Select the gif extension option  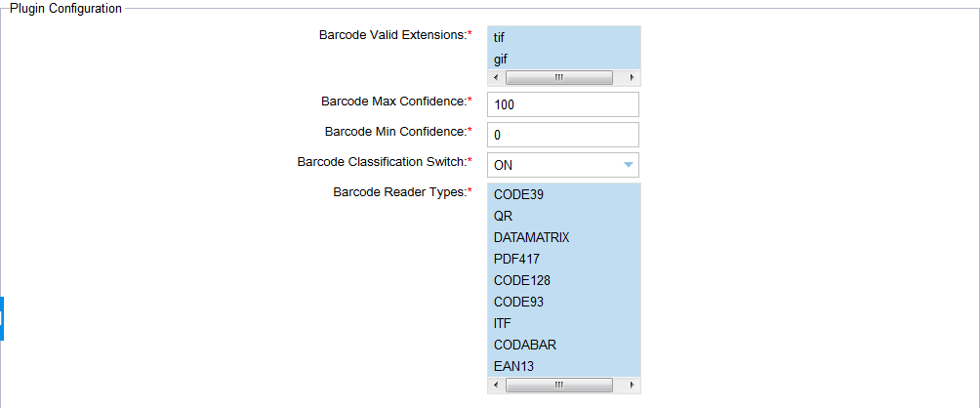pyautogui.click(x=564, y=60)
